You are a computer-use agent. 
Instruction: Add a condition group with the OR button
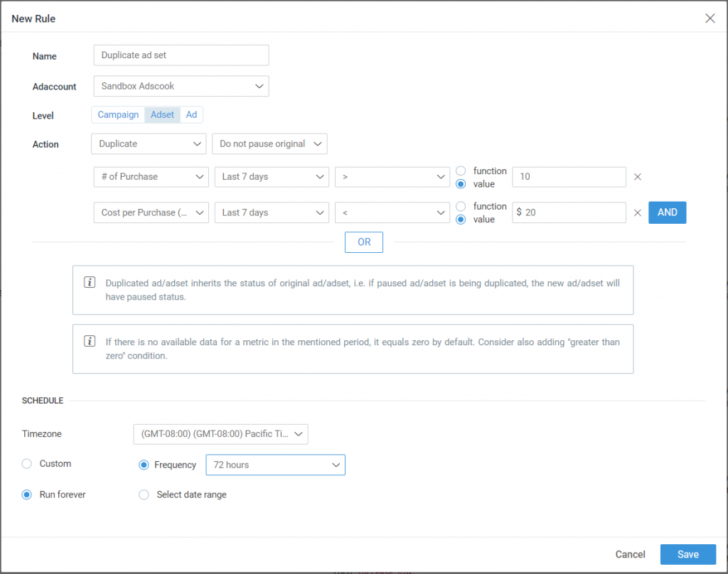(364, 242)
